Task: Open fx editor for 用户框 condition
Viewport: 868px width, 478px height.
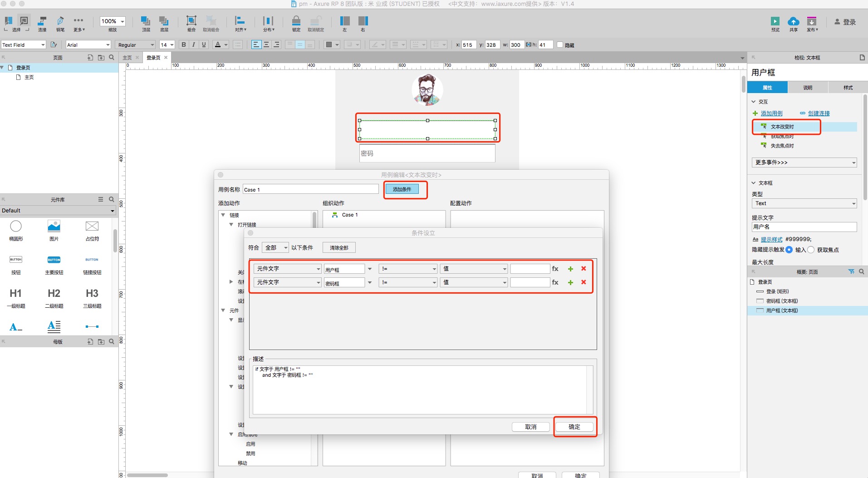Action: 555,269
